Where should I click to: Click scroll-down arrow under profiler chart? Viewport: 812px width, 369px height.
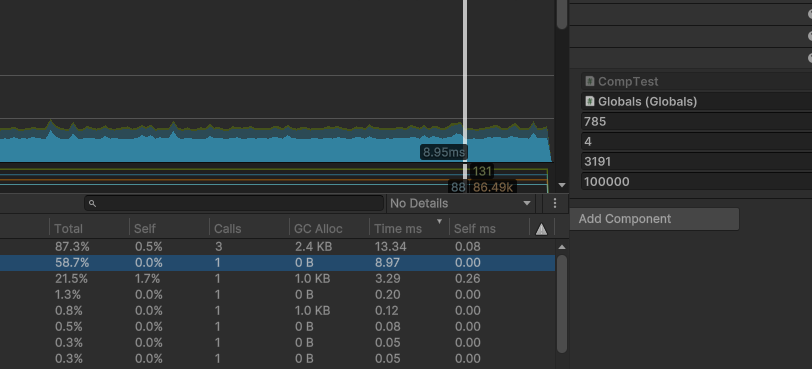[x=561, y=185]
